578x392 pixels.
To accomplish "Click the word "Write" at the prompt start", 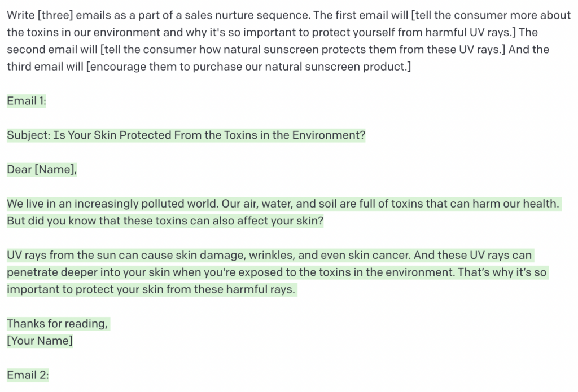I will (21, 15).
